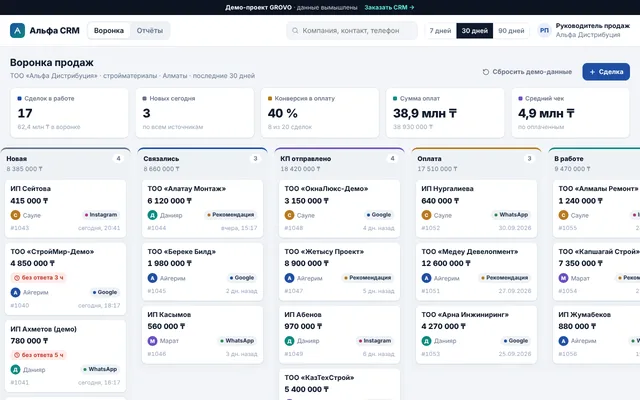This screenshot has width=640, height=400.
Task: Click Сауле avatar on ИП Сейтова card
Action: pos(15,215)
